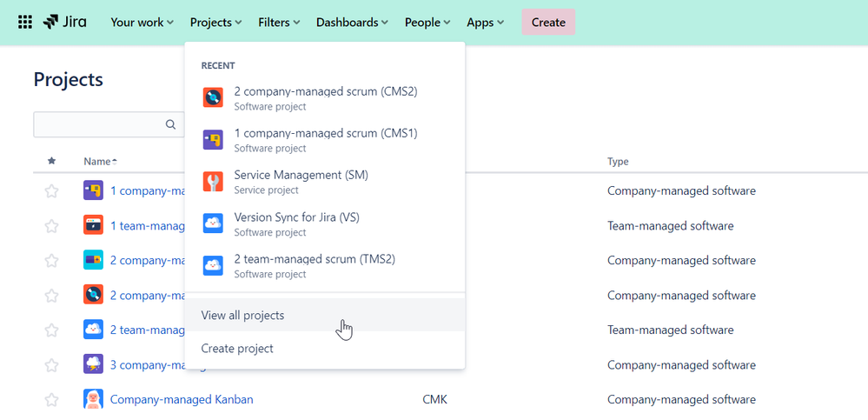Open the Company-managed Kanban project link
Screen dimensions: 868x420
point(182,399)
